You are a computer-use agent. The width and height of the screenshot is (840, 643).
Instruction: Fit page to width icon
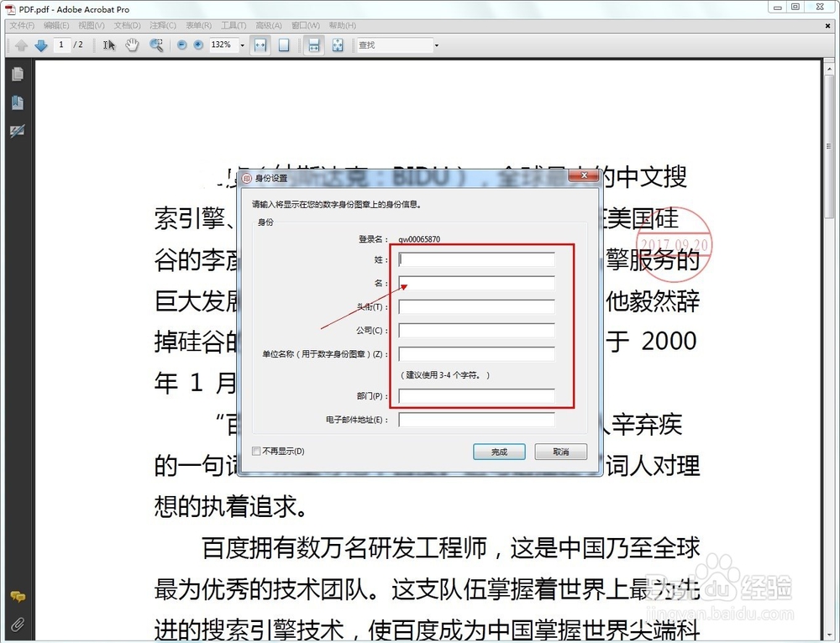tap(260, 45)
